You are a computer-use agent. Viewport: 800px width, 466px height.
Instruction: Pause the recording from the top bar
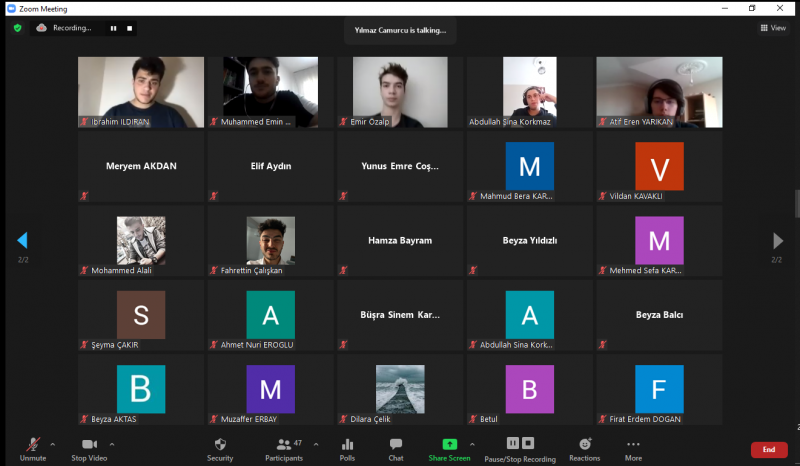tap(112, 28)
